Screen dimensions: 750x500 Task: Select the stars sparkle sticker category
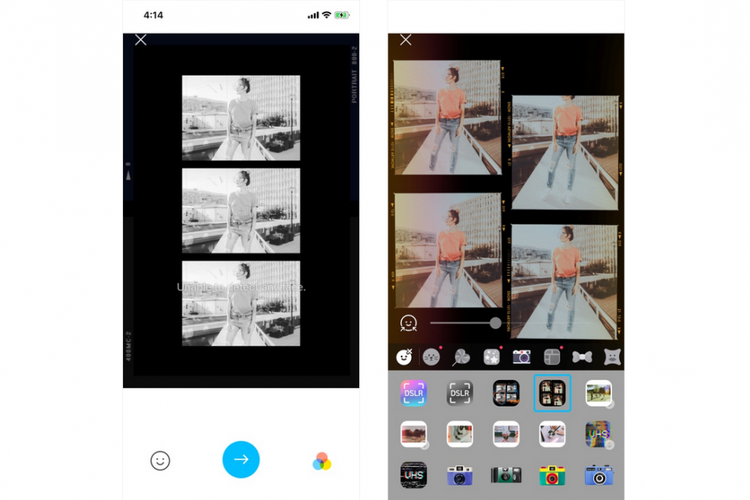click(492, 357)
